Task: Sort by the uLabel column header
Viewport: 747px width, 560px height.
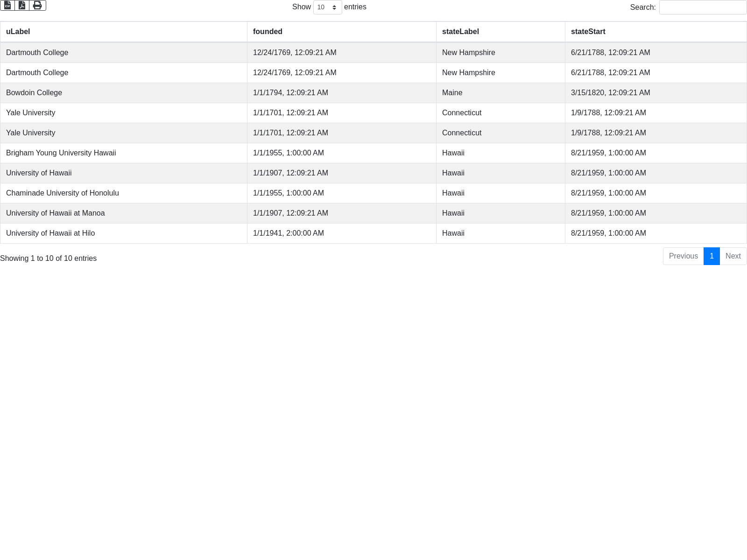Action: pyautogui.click(x=18, y=32)
